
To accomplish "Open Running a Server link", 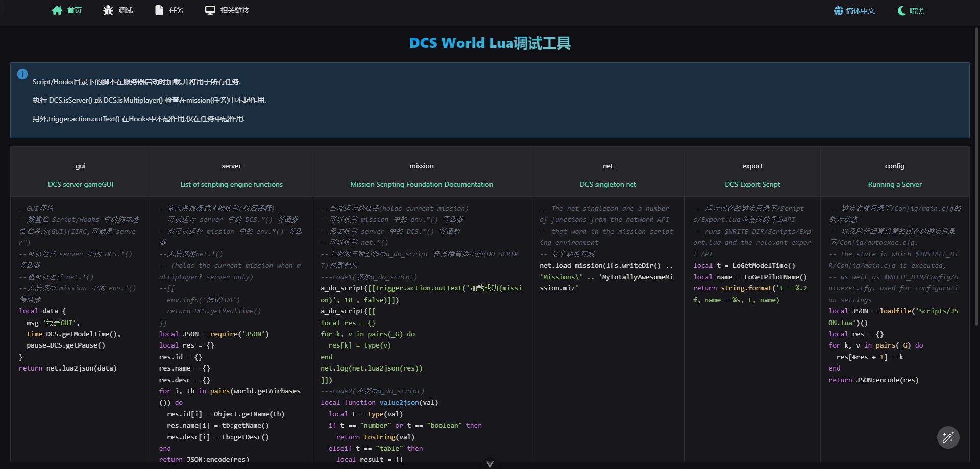I will point(895,184).
